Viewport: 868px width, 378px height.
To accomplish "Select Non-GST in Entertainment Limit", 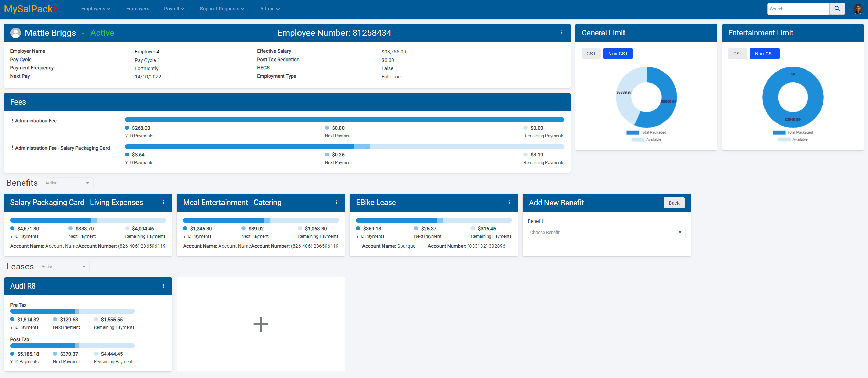I will (764, 54).
